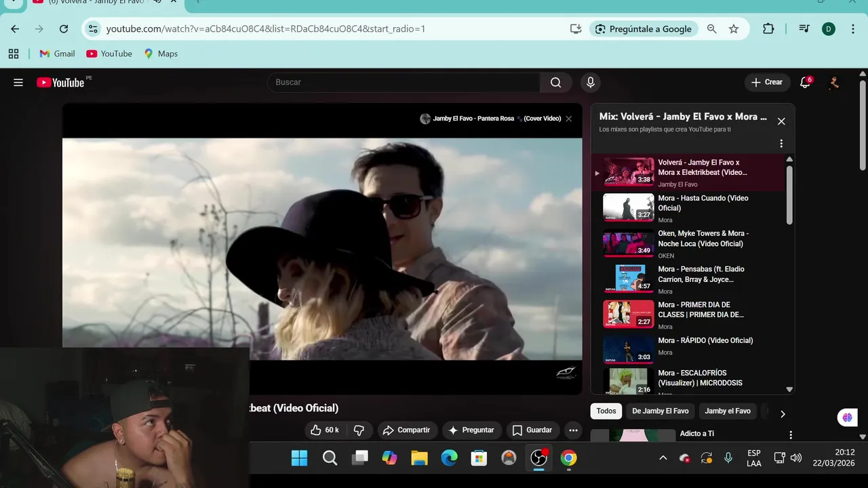
Task: Play Mora - PRIMER DIA DE CLASES
Action: pos(688,314)
